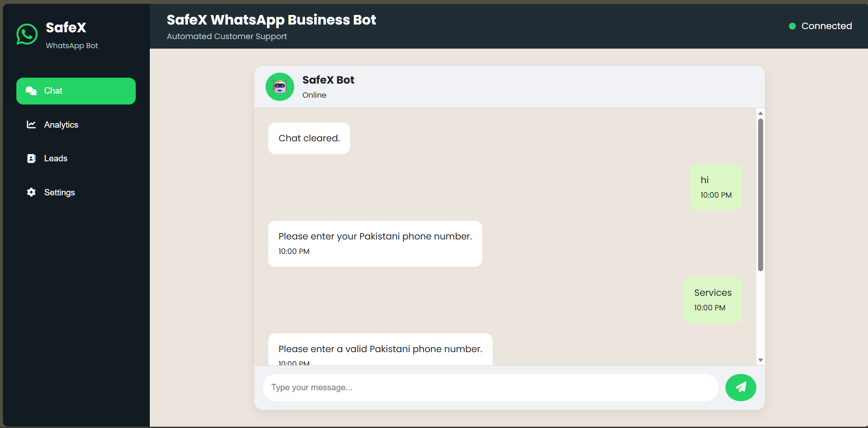Click the green Connected status dot
Screen dimensions: 868x428
pyautogui.click(x=792, y=26)
